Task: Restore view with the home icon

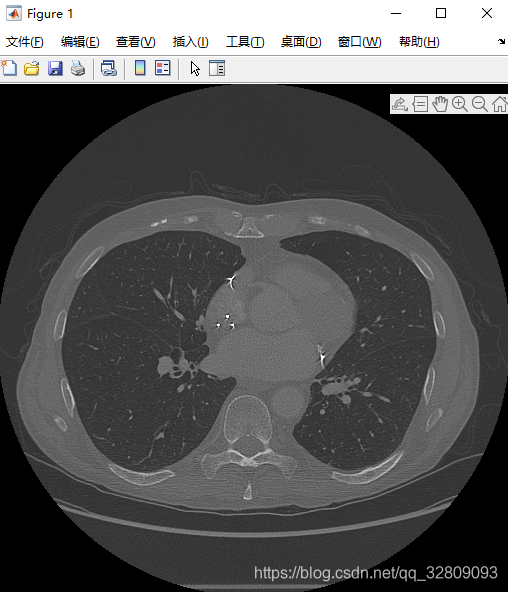Action: (x=500, y=104)
